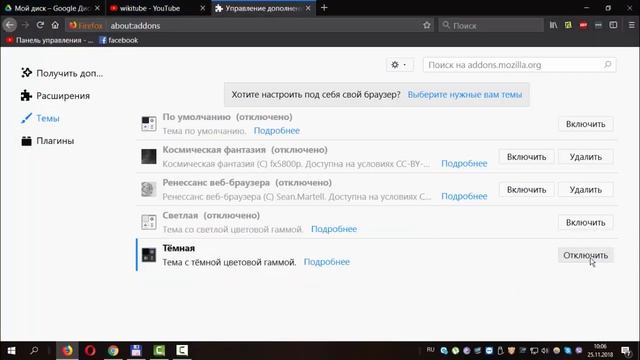Close the wikitube YouTube tab
The image size is (640, 360).
click(x=202, y=8)
